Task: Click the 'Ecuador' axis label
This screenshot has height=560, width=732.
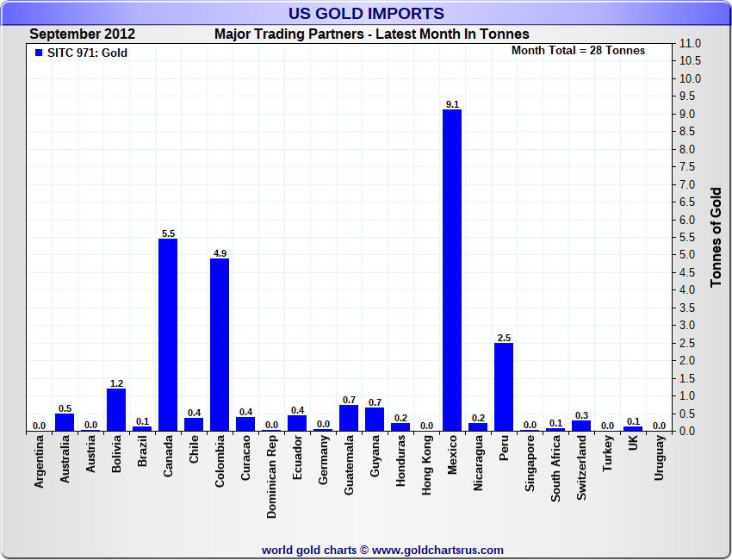Action: [x=297, y=457]
